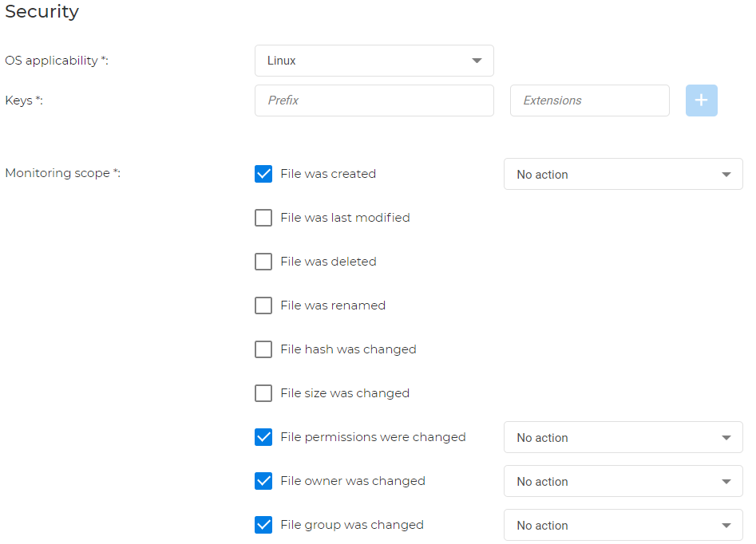Image resolution: width=756 pixels, height=544 pixels.
Task: Tick the File was renamed checkbox
Action: 263,306
